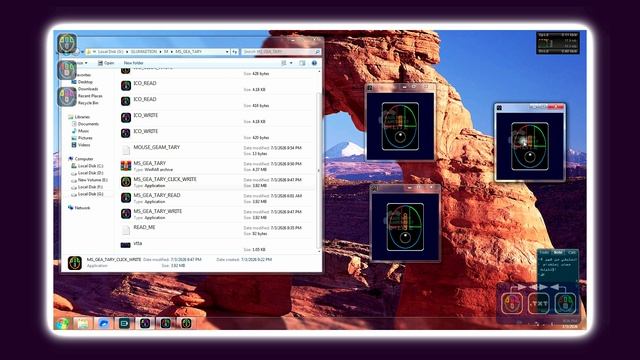This screenshot has width=640, height=360.
Task: Click the teal screen app icon on taskbar
Action: click(x=124, y=324)
